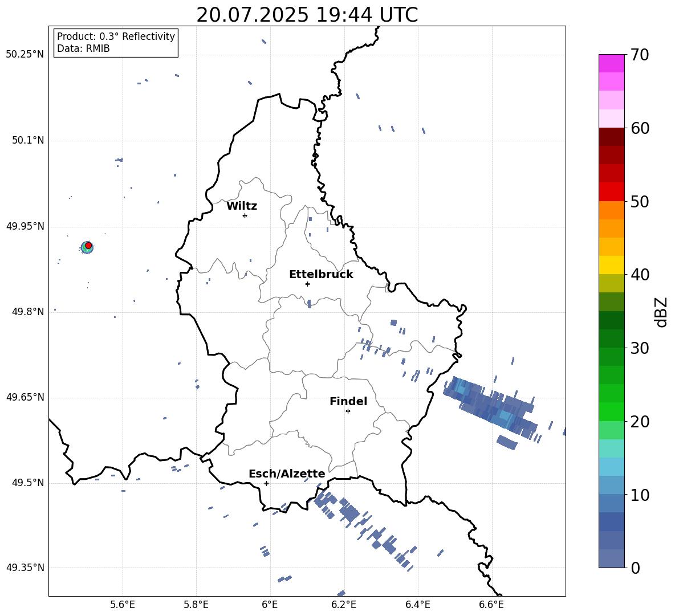Click the colorbar 10 tick label
This screenshot has height=616, width=675.
pos(640,495)
